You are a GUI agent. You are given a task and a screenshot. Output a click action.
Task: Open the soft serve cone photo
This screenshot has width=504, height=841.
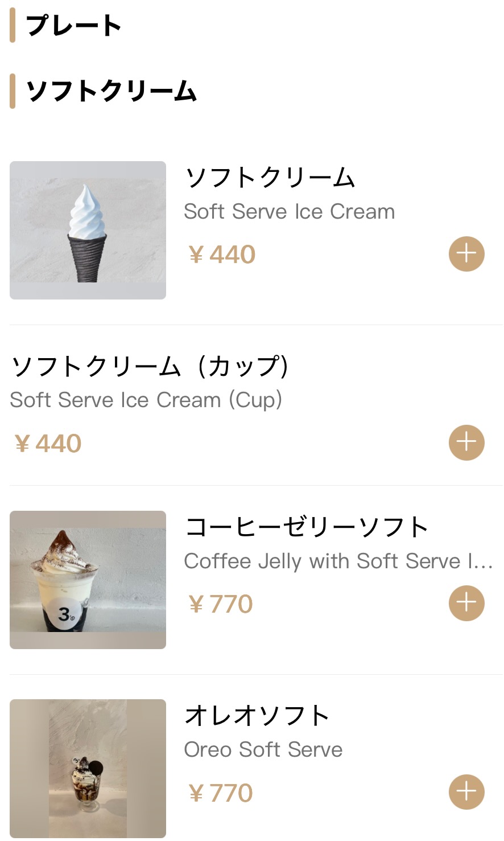88,230
